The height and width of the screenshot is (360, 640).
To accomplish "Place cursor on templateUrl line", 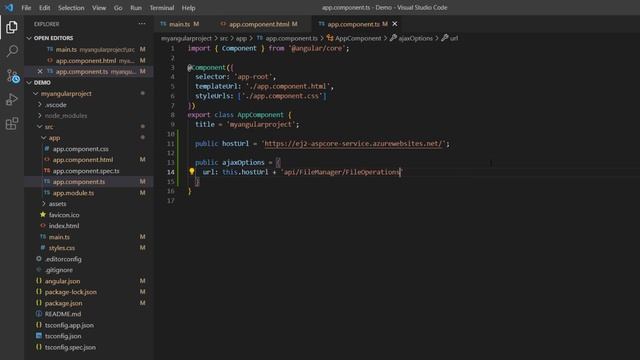I will 264,86.
